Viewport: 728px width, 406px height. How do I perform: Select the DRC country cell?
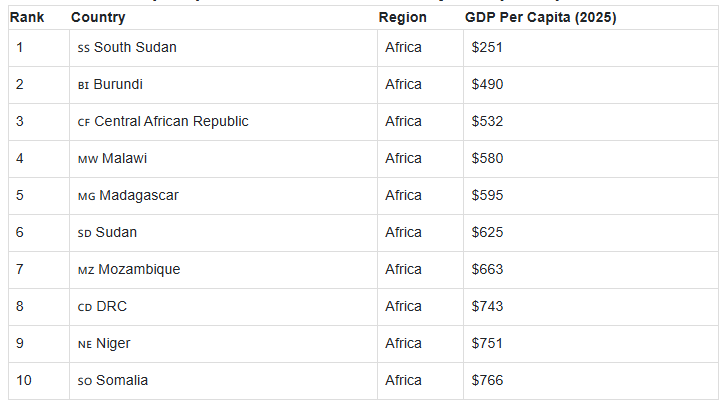click(x=223, y=307)
